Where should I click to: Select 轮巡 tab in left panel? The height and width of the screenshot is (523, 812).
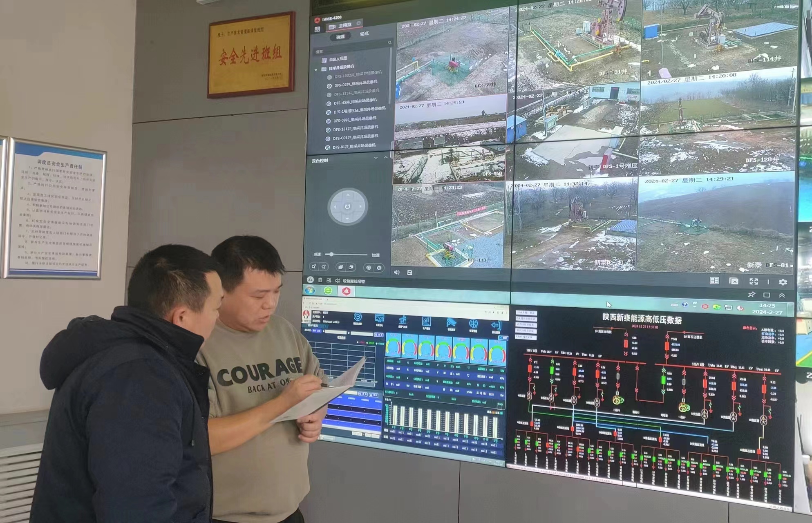pos(364,34)
